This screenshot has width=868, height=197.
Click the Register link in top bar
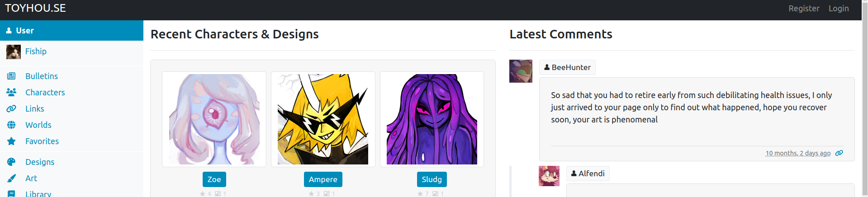[x=804, y=9]
